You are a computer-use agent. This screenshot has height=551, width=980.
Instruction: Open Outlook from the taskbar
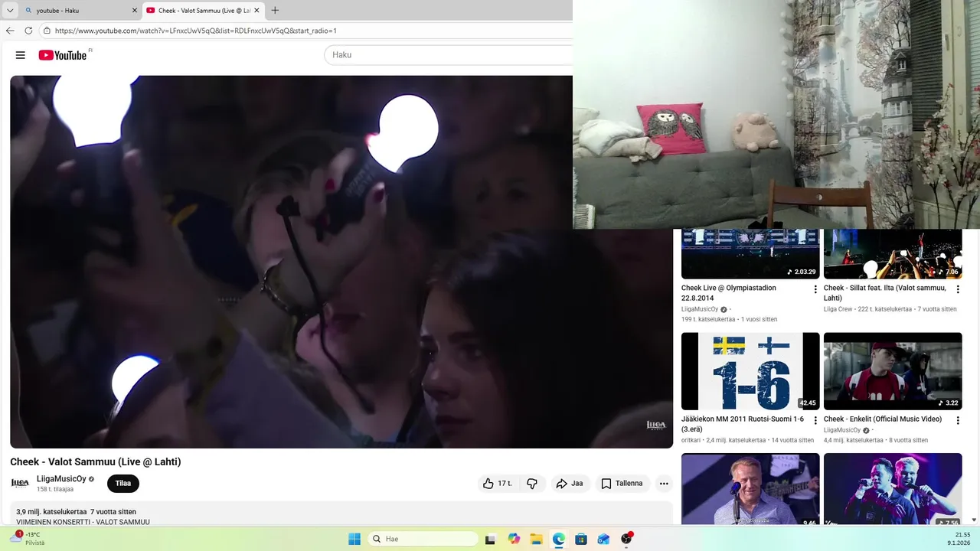tap(604, 539)
